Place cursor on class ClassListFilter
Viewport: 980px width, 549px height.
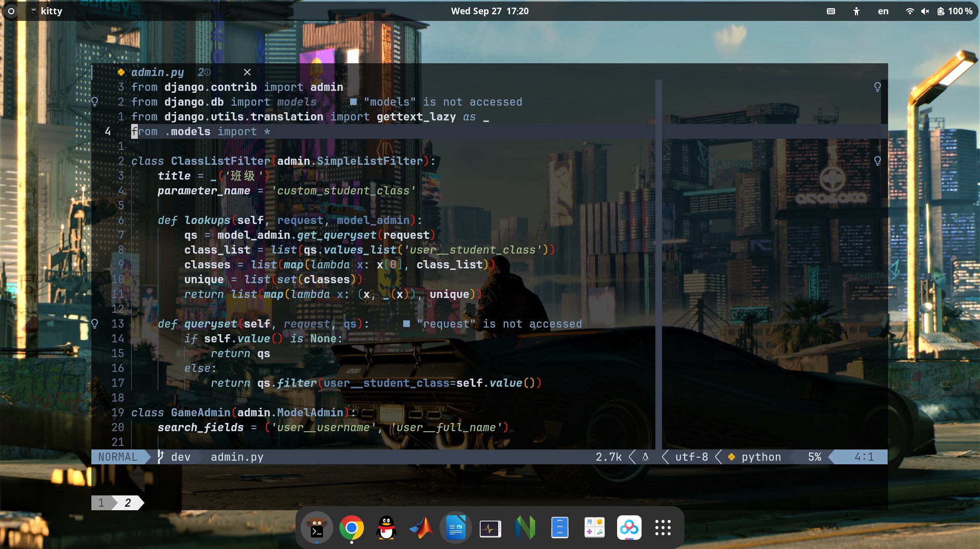pos(283,161)
